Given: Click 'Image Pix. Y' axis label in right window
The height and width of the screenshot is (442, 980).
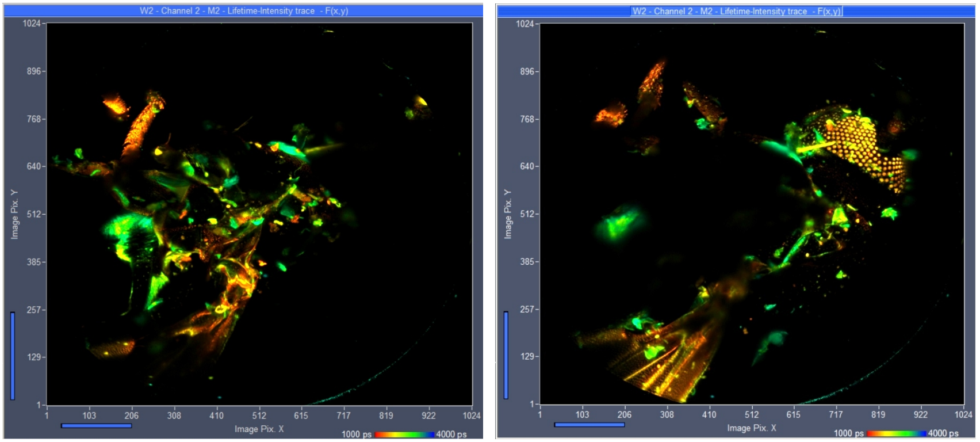Looking at the screenshot, I should 508,214.
